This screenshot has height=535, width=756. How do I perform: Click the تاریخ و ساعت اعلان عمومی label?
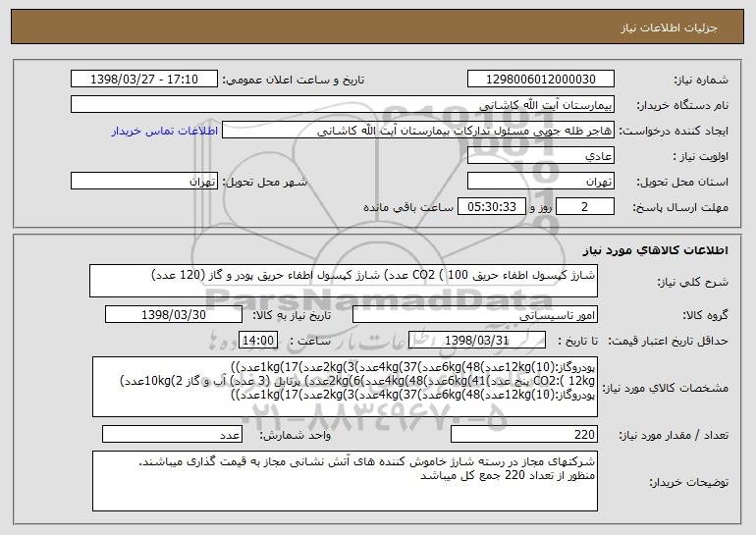point(294,80)
